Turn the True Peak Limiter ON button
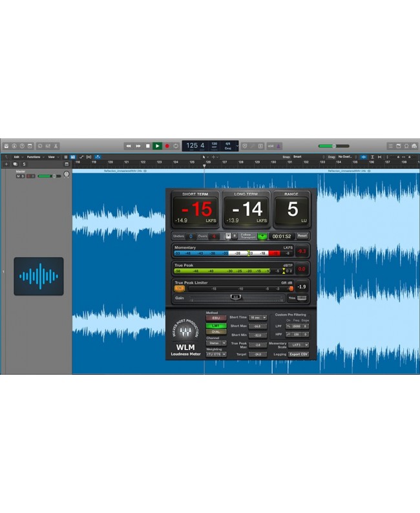Image resolution: width=420 pixels, height=513 pixels. tap(179, 288)
